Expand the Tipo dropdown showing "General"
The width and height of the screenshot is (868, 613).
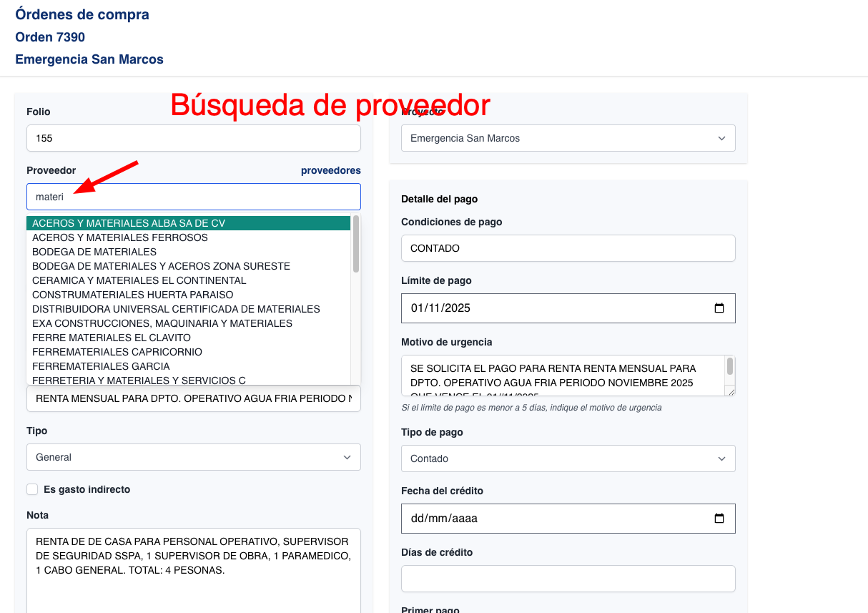(x=347, y=456)
